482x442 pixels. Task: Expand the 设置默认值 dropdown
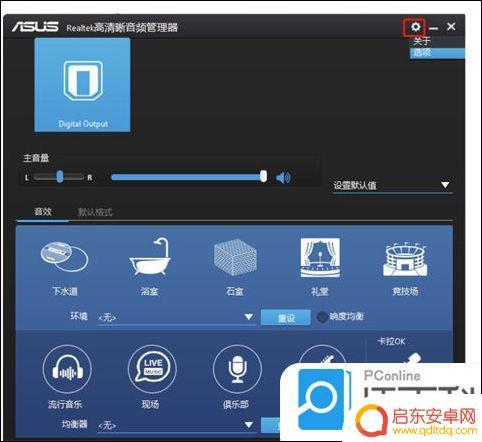(393, 185)
